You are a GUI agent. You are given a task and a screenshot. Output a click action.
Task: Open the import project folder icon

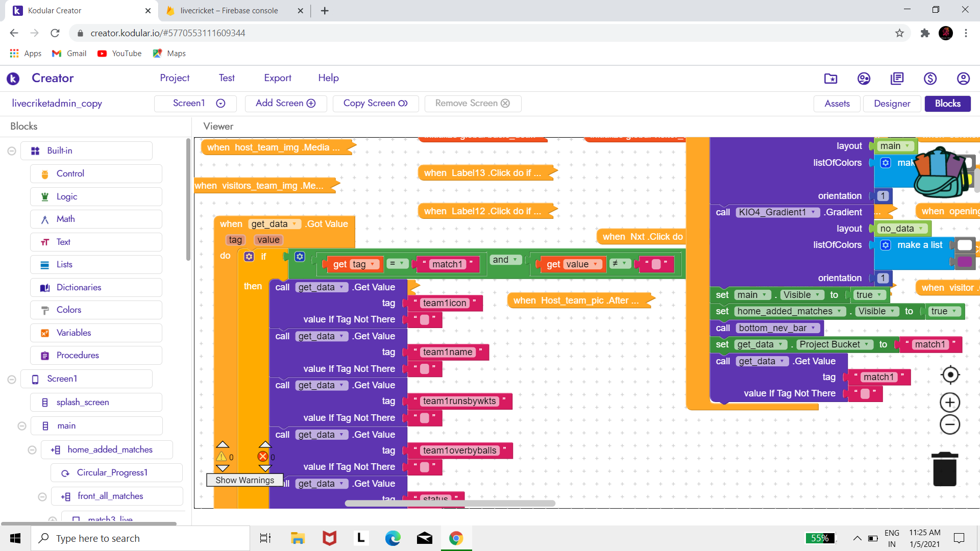(830, 78)
